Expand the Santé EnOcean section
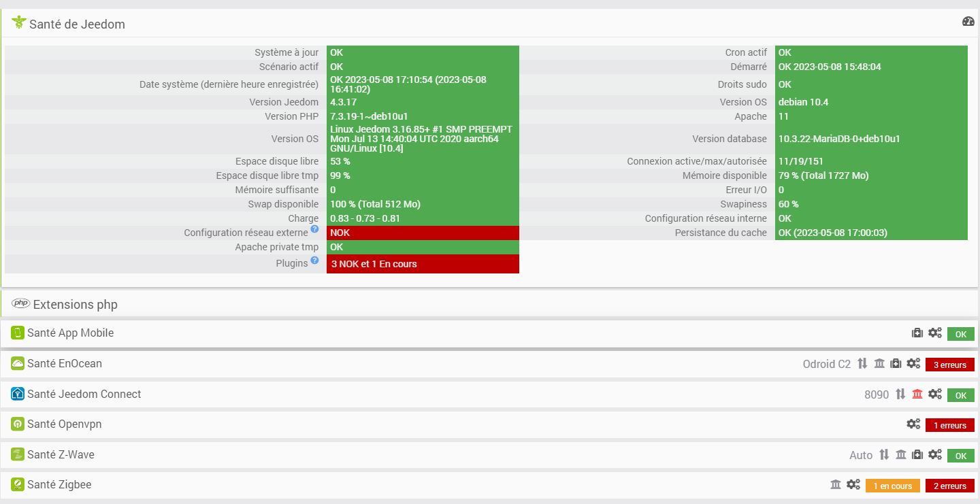980x504 pixels. coord(65,364)
